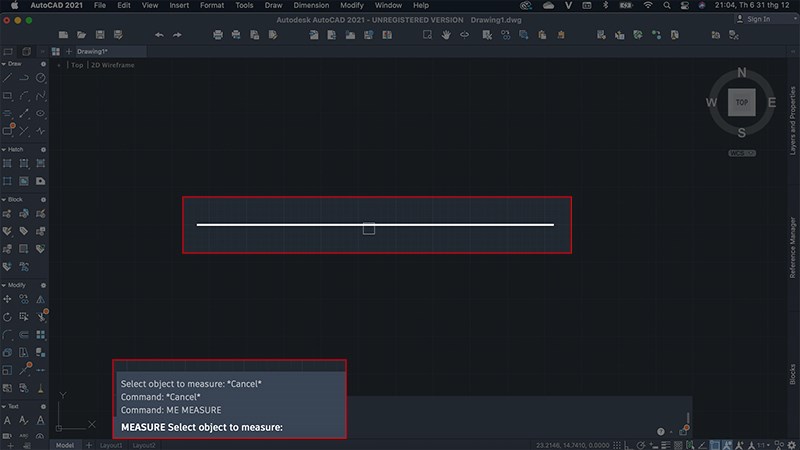The width and height of the screenshot is (800, 450).
Task: Open the Modify menu in menu bar
Action: pyautogui.click(x=352, y=5)
